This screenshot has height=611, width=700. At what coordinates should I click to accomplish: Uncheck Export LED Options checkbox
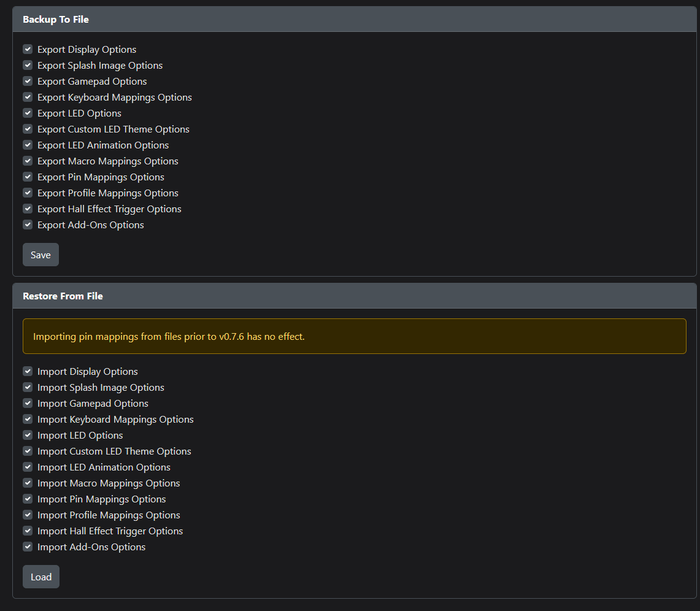click(28, 113)
